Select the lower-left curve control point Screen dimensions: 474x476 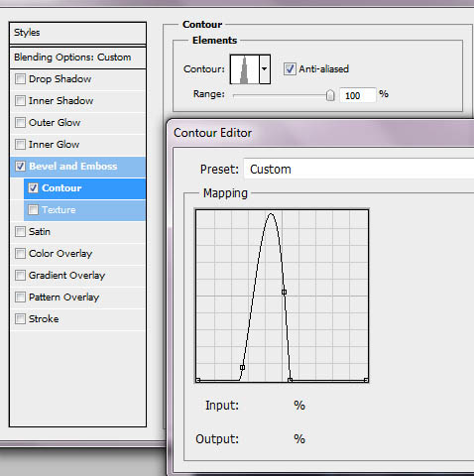[242, 367]
